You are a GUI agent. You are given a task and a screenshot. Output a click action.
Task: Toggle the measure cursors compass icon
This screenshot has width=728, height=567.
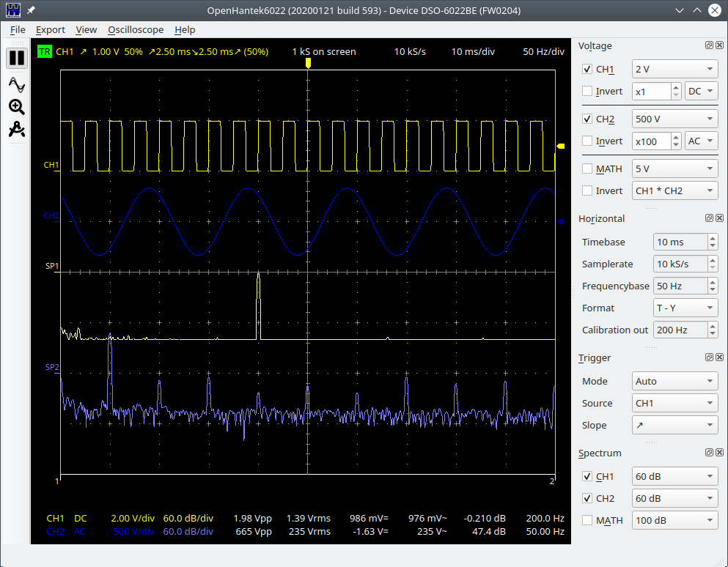[x=17, y=129]
